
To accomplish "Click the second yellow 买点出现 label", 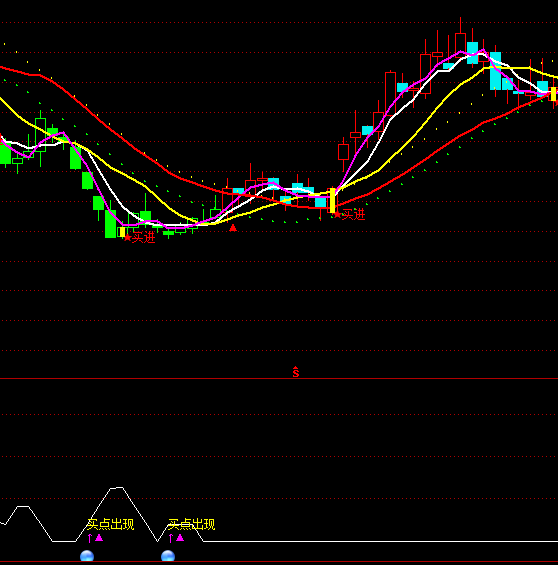I will point(192,525).
